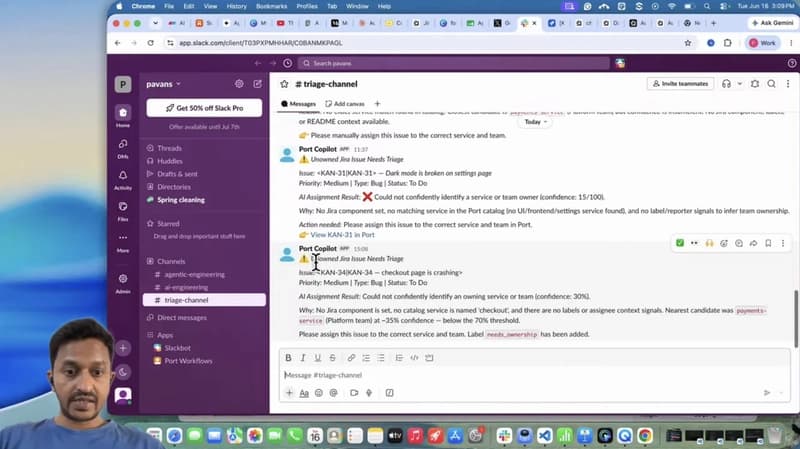
Task: Apply strikethrough formatting in composer
Action: 332,358
